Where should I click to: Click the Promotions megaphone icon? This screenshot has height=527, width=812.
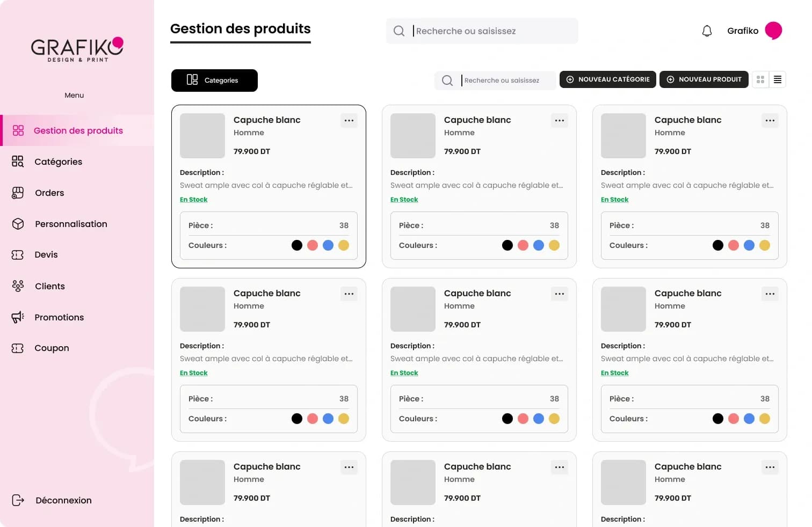[x=18, y=317]
